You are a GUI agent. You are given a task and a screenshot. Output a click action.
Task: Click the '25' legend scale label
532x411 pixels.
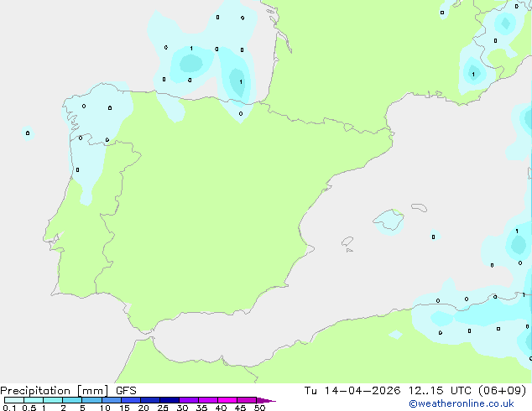tap(163, 408)
